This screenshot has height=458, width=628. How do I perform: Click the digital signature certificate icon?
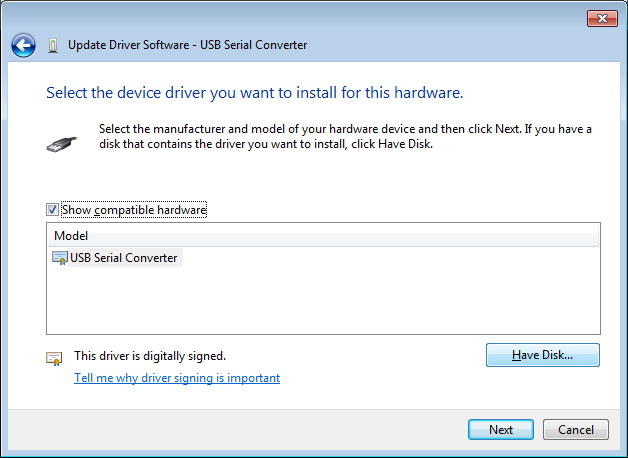(54, 357)
